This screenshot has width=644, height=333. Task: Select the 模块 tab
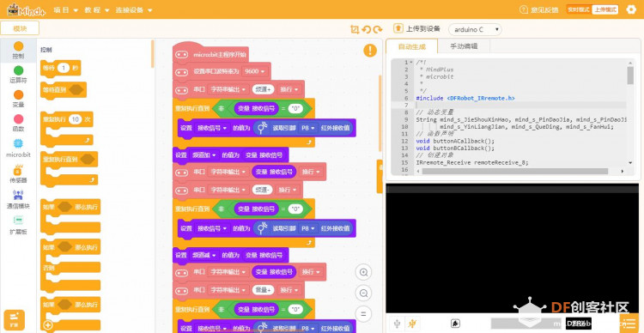coord(20,28)
